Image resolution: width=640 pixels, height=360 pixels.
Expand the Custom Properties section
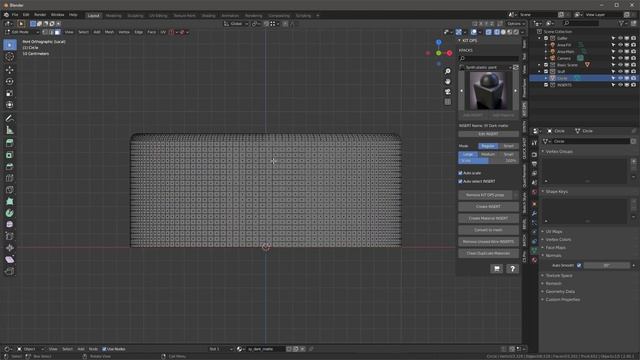pyautogui.click(x=562, y=300)
